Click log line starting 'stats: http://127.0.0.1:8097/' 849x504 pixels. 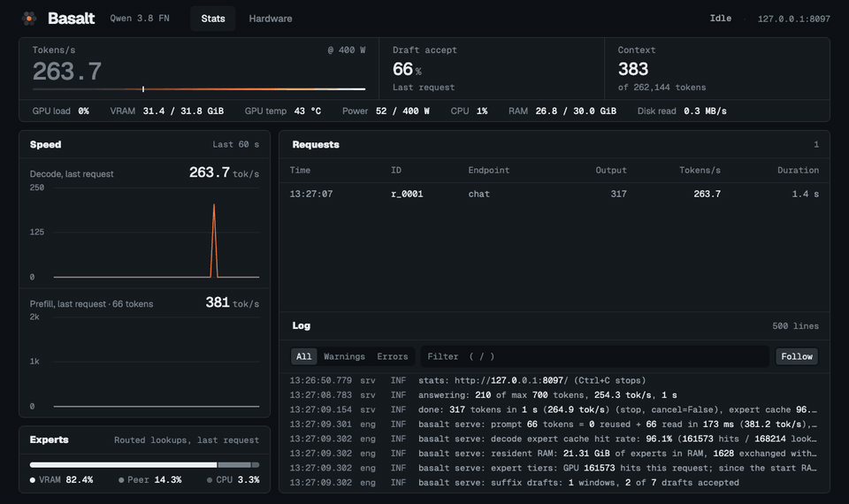point(554,380)
